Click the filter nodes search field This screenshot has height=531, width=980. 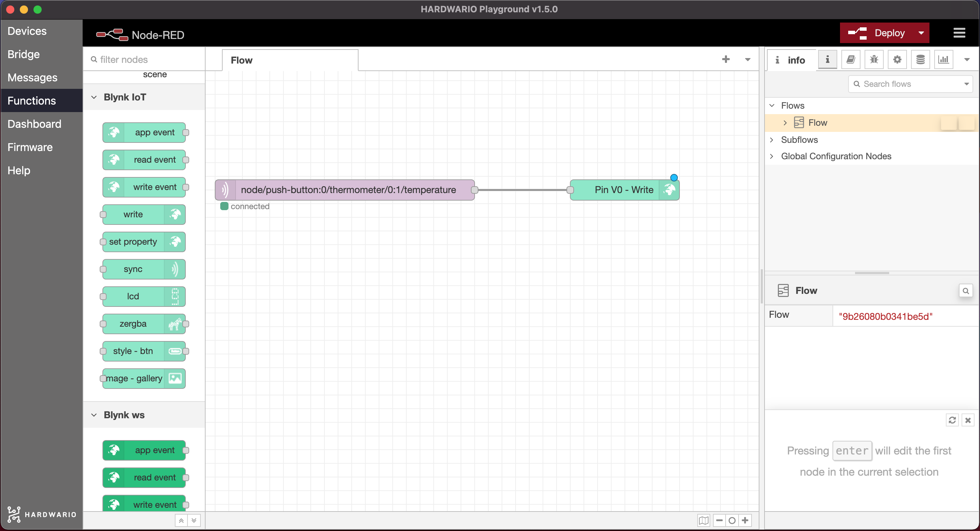click(144, 60)
